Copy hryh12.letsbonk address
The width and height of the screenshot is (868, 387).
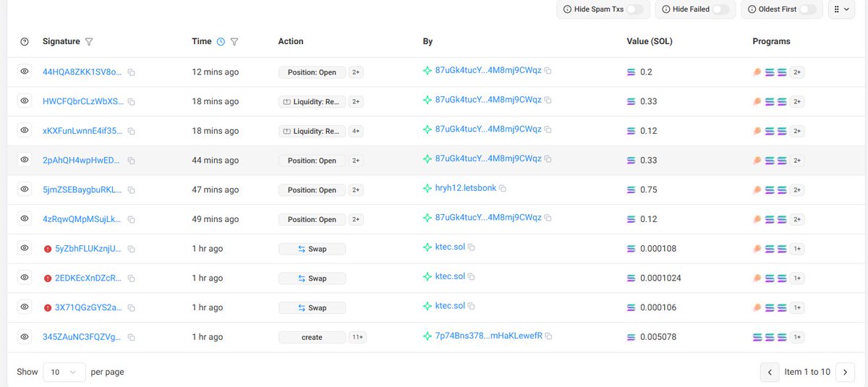point(503,188)
